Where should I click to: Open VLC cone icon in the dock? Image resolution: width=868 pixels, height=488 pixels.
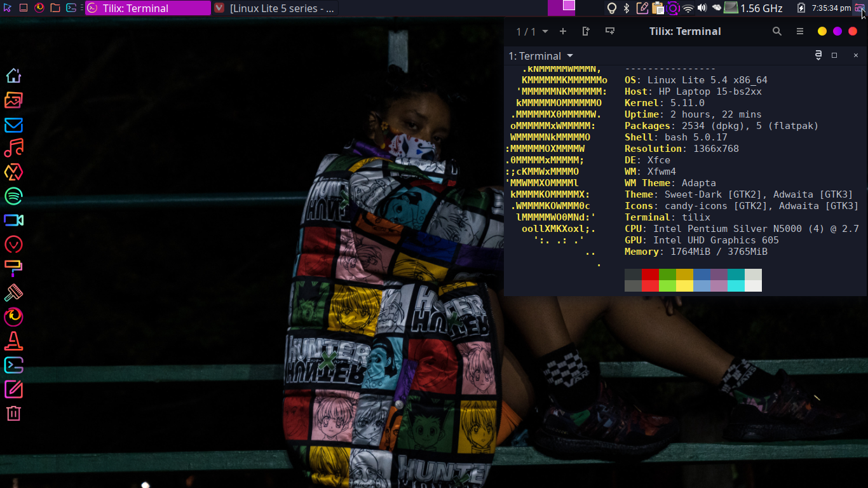click(x=14, y=341)
